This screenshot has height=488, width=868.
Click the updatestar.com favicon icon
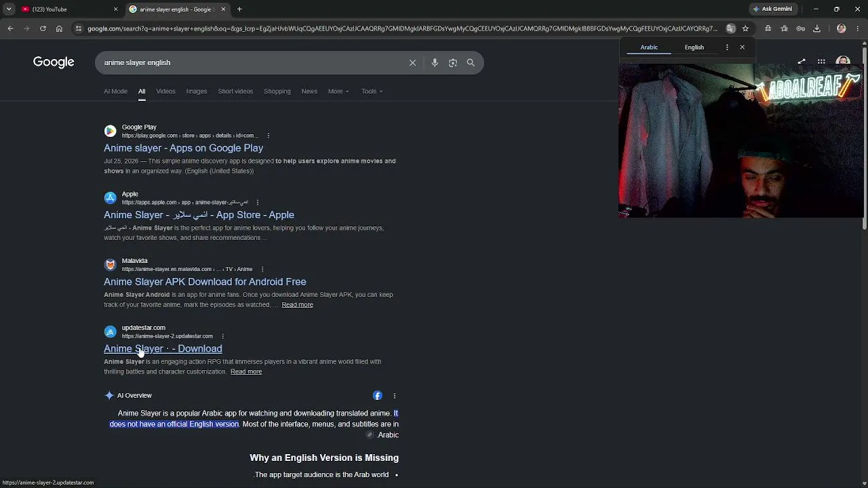pos(110,331)
